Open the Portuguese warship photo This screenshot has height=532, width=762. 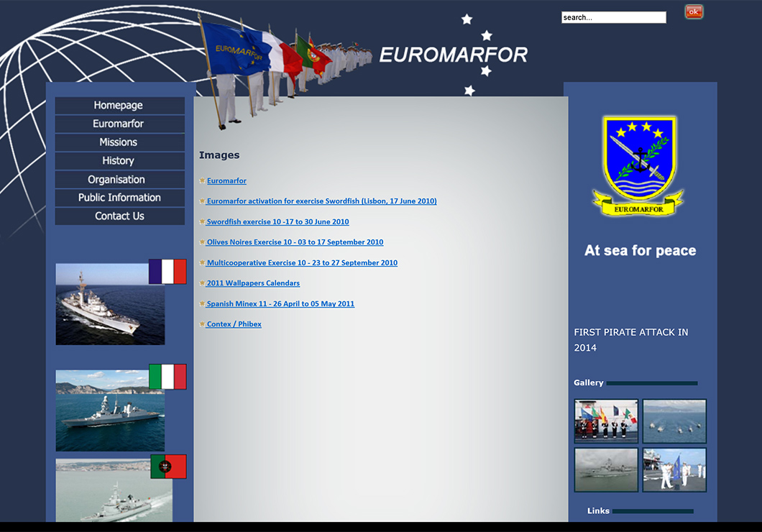click(114, 490)
